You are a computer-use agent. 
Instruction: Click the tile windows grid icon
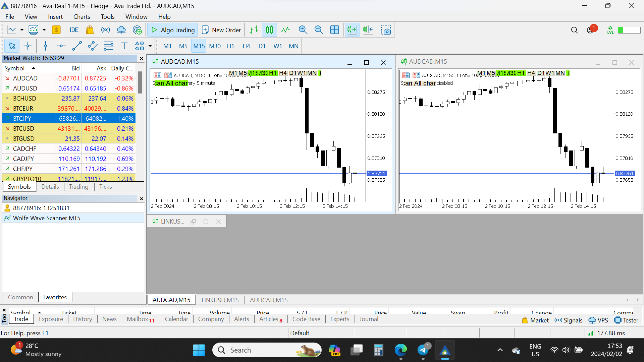[x=334, y=30]
